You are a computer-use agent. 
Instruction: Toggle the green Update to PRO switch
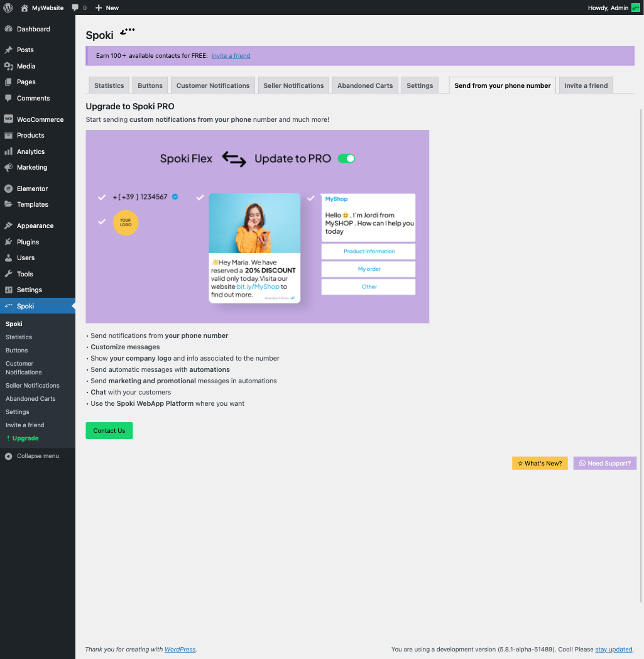point(346,158)
